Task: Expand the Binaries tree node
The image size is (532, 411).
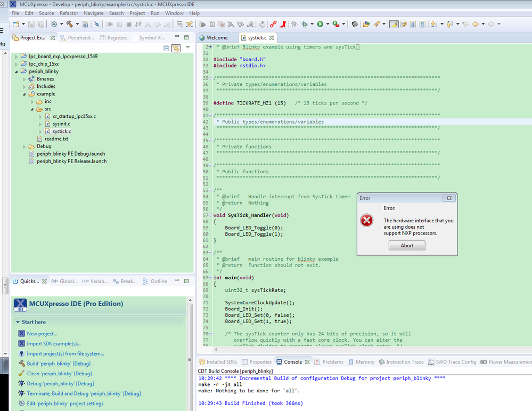Action: [24, 79]
